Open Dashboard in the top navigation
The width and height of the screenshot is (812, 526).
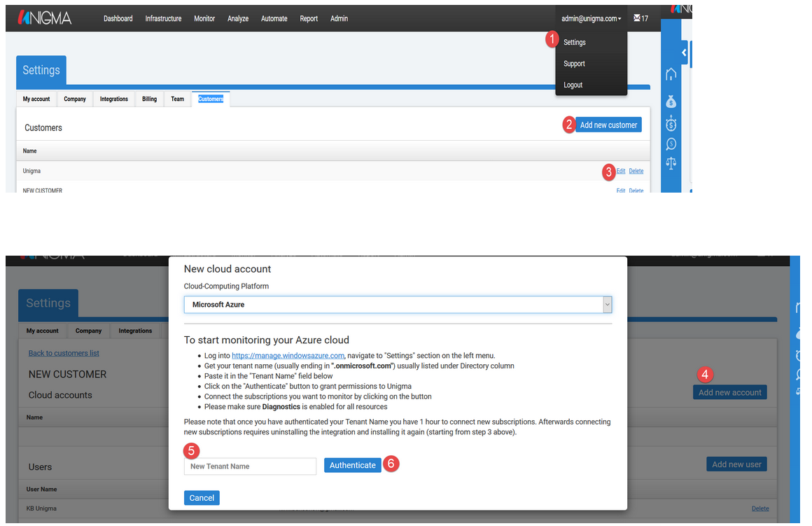[x=118, y=19]
